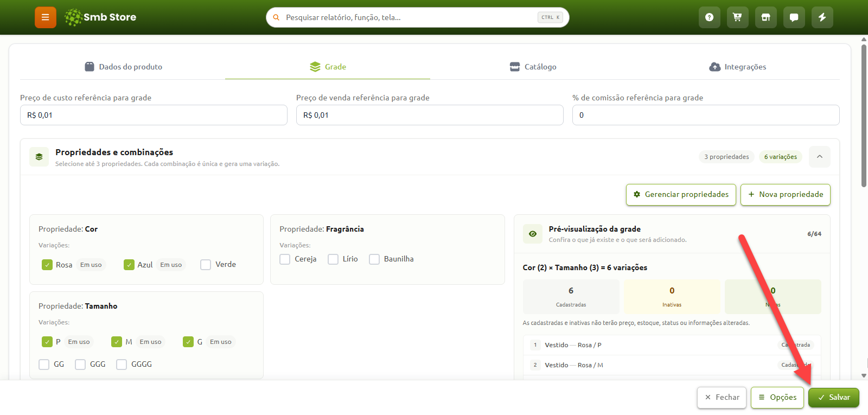Open the Opções menu button
The image size is (868, 415).
pyautogui.click(x=777, y=398)
